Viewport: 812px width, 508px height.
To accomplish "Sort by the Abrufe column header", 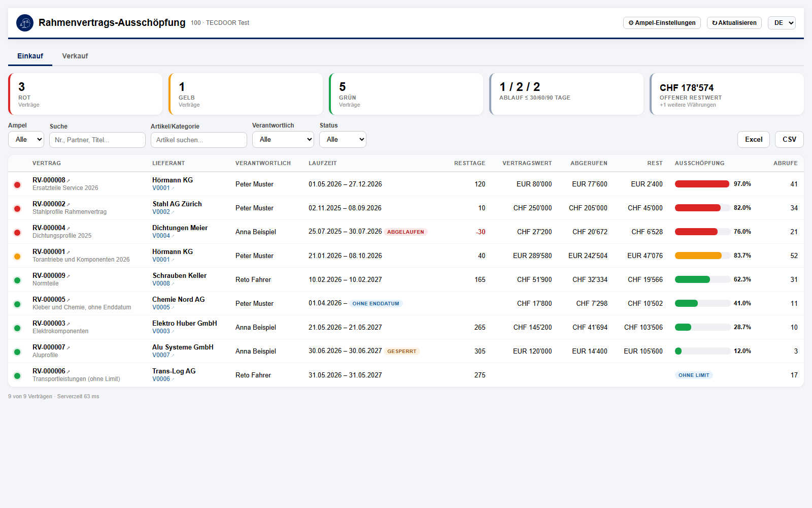I will [x=785, y=163].
